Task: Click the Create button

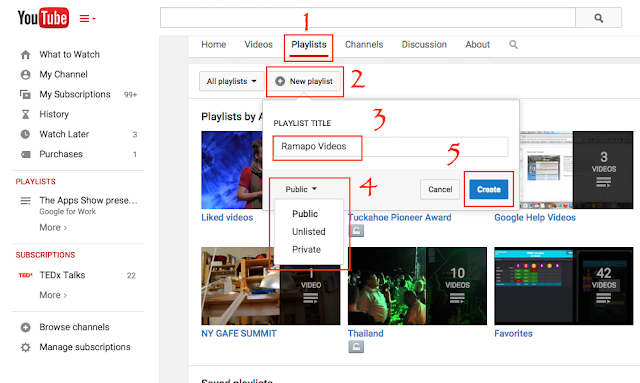Action: [489, 189]
